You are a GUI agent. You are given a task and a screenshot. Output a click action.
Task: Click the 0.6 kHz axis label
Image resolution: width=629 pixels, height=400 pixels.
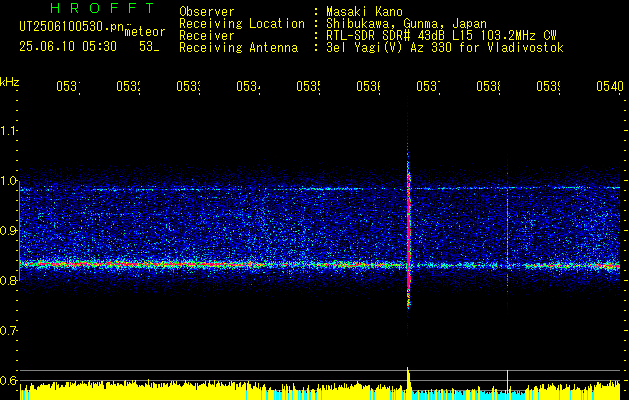8,380
